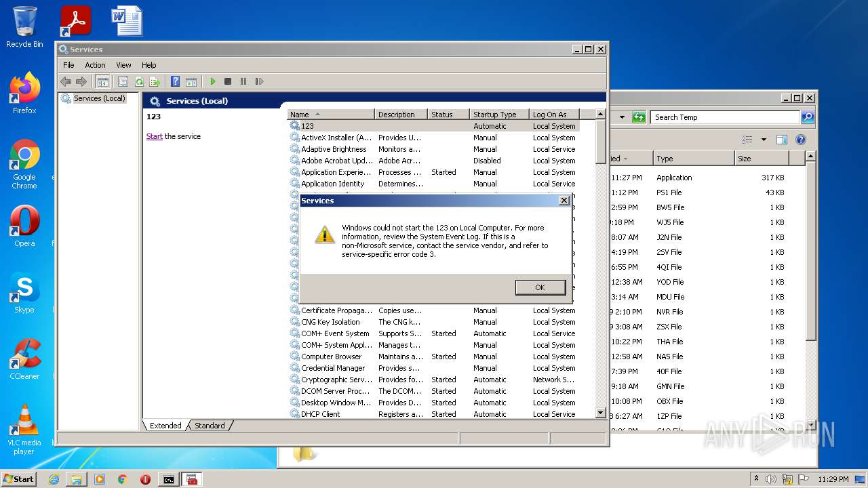The height and width of the screenshot is (488, 868).
Task: Sort by the Startup Type column header
Action: coord(499,114)
